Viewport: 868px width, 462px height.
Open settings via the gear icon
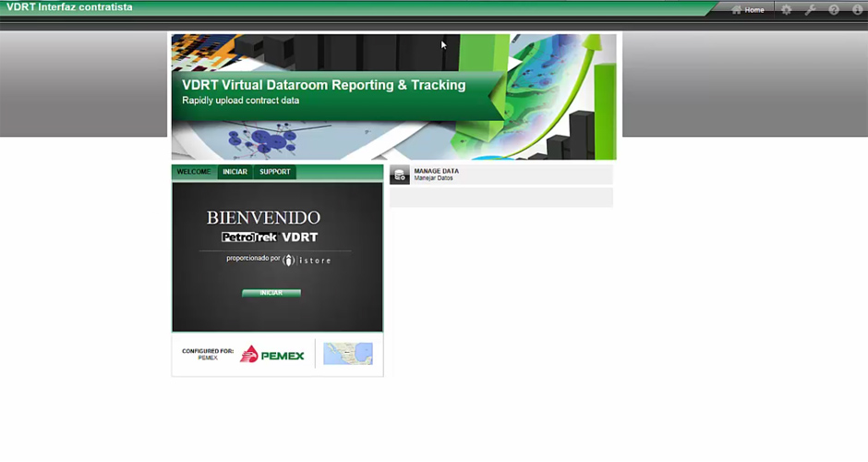tap(787, 10)
